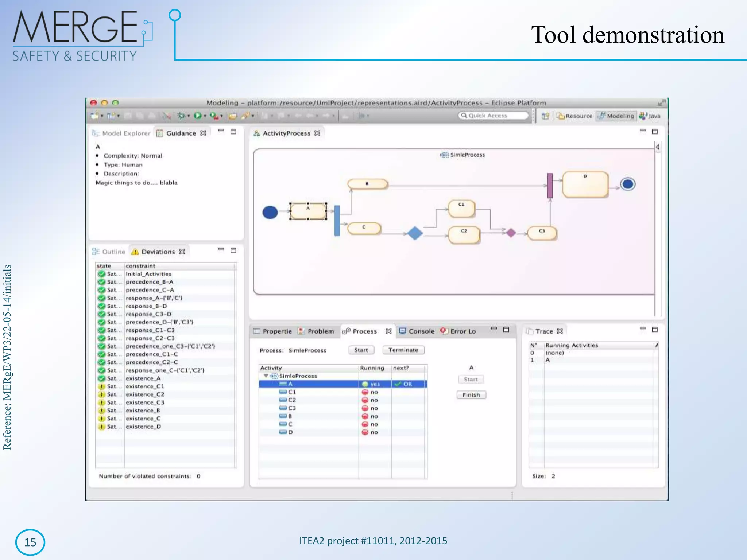The width and height of the screenshot is (747, 560).
Task: Select activity node C in the diagram
Action: [364, 228]
